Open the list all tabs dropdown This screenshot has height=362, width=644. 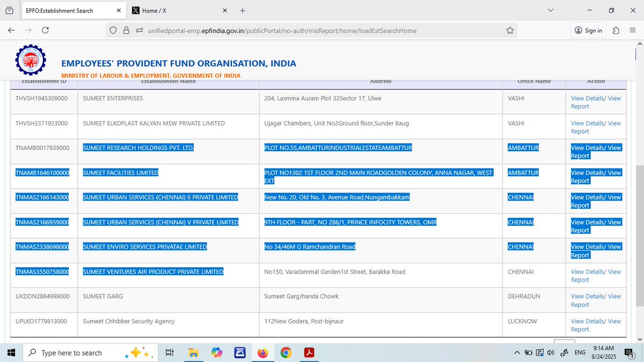click(551, 10)
